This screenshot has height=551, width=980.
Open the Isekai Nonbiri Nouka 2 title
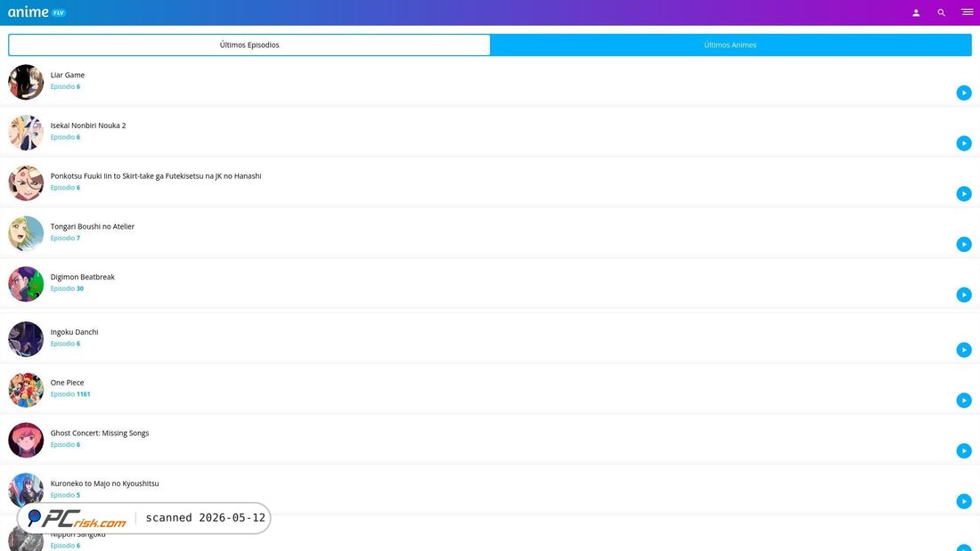pos(88,126)
